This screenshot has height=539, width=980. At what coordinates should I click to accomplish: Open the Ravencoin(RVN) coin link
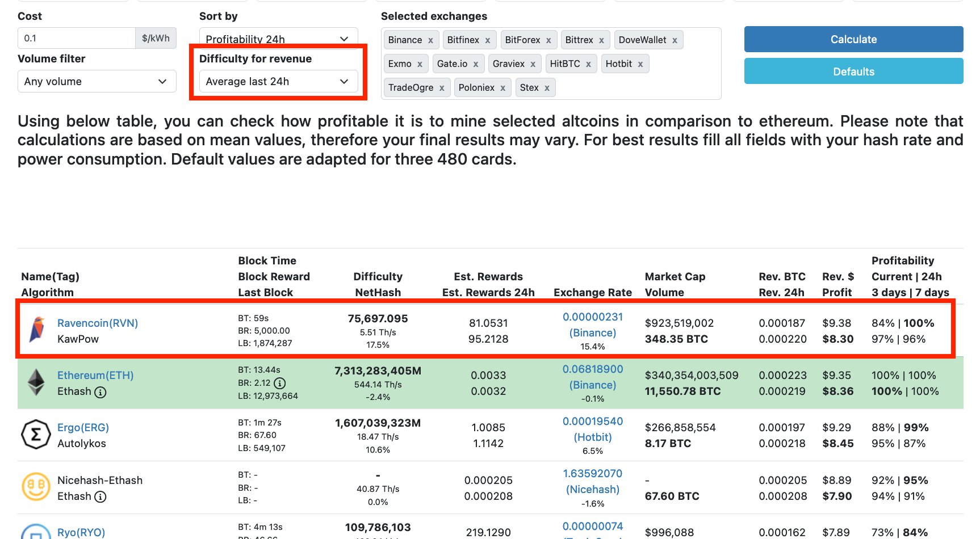click(98, 323)
